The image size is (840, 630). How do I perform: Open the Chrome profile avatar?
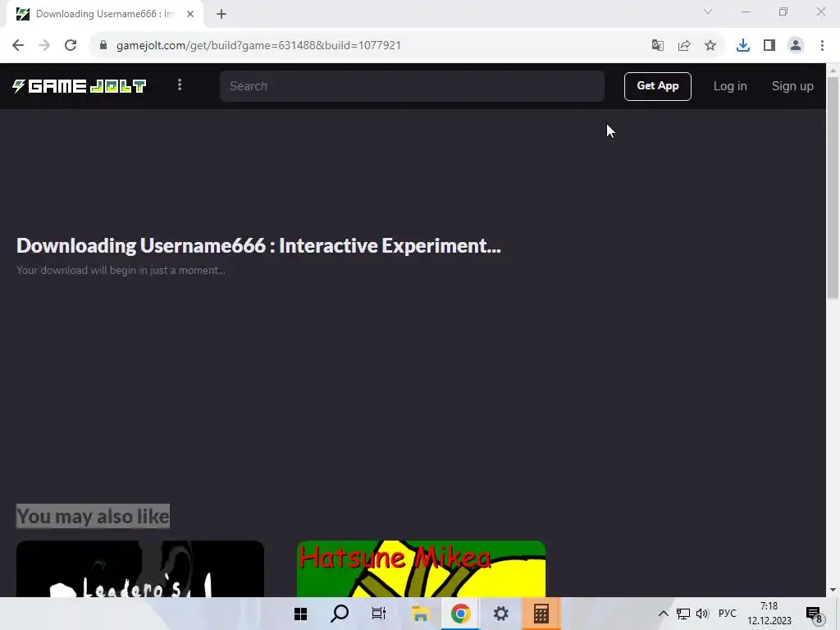tap(796, 46)
